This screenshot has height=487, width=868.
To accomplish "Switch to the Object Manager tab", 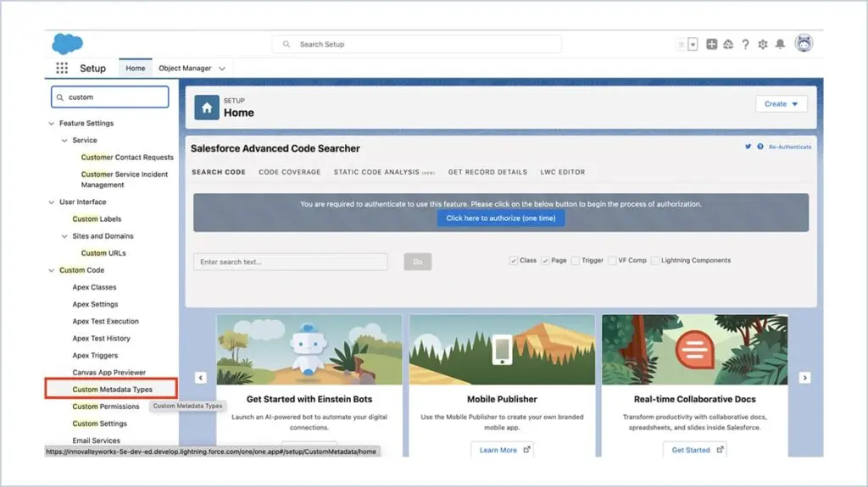I will click(185, 68).
